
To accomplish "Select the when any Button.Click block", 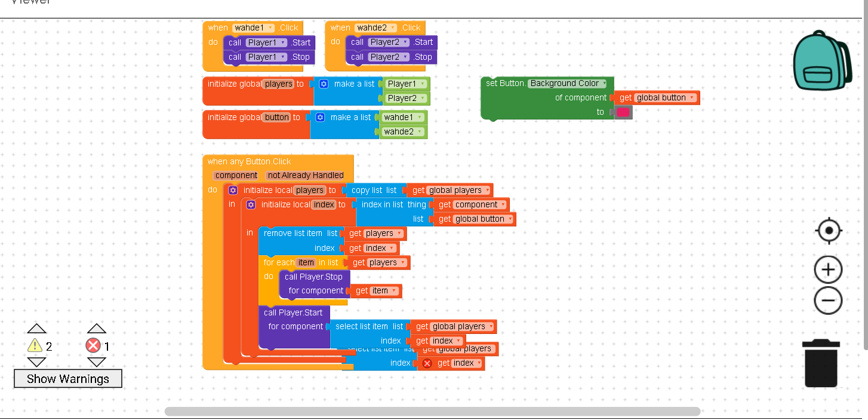I will pos(249,161).
